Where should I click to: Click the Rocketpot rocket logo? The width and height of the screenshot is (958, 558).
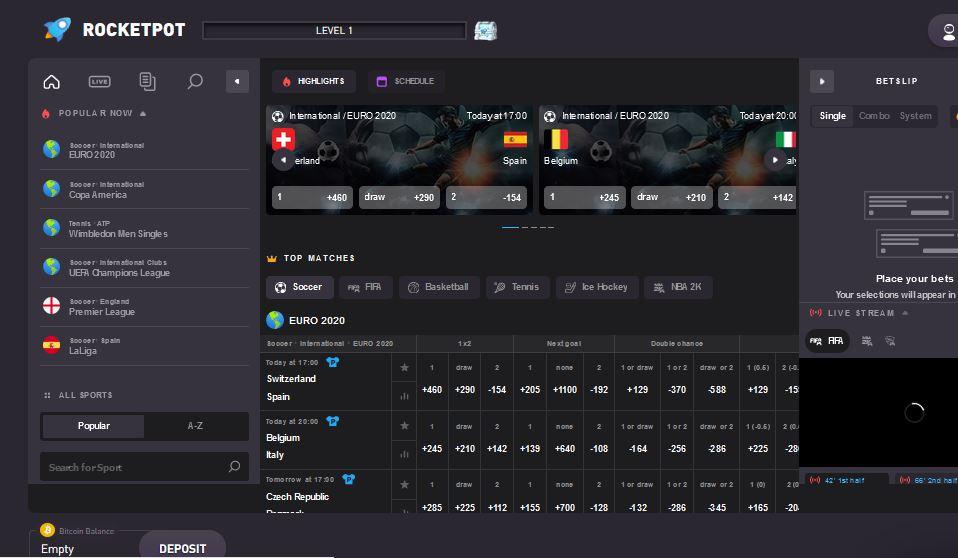[x=57, y=29]
